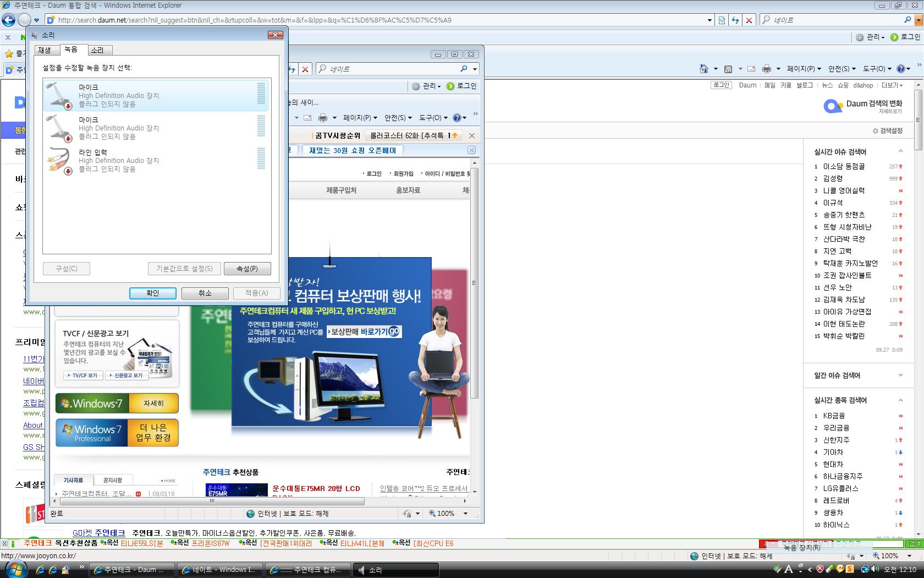Expand the 도구(O) dropdown menu
The height and width of the screenshot is (578, 924).
click(877, 69)
